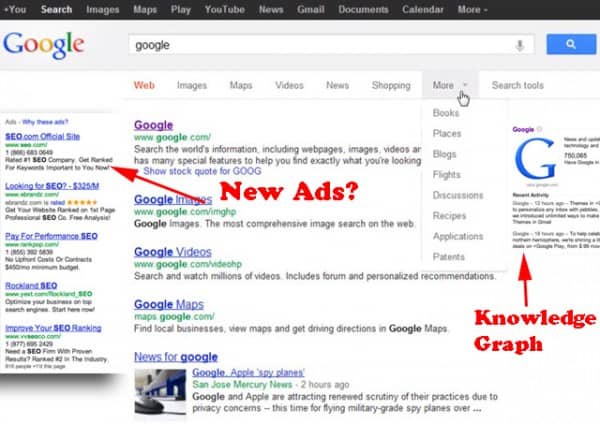Open the Google result title link

pos(153,125)
